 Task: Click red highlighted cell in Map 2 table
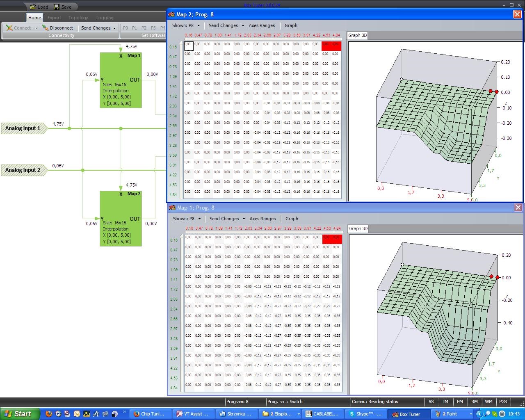pos(331,45)
